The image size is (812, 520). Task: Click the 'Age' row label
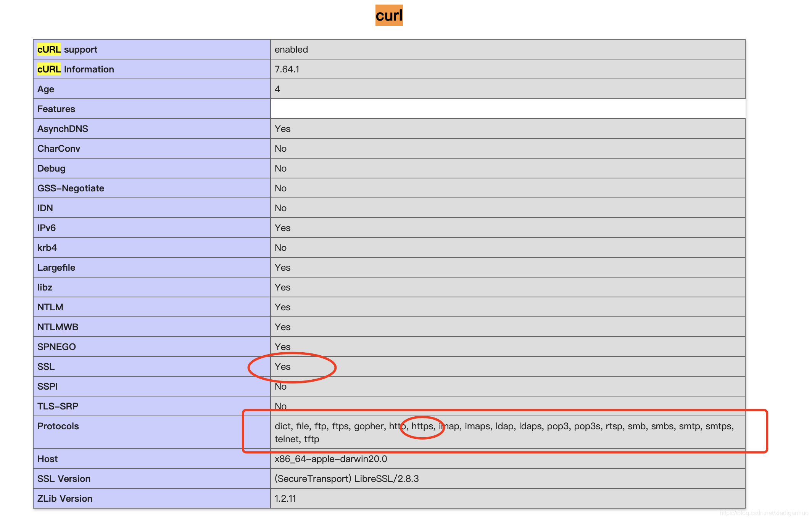click(x=46, y=89)
